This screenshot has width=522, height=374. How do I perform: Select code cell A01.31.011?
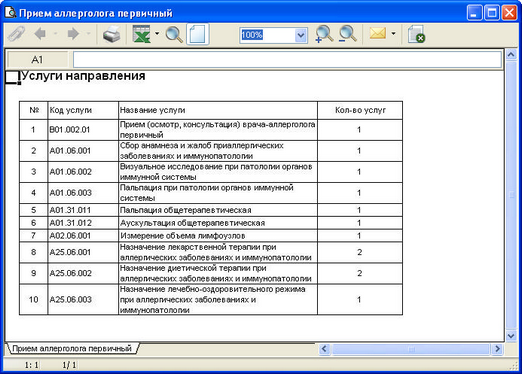click(83, 210)
